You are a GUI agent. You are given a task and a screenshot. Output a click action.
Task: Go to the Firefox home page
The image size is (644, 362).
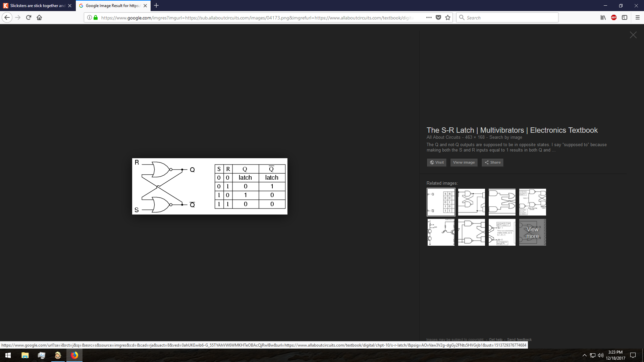39,17
